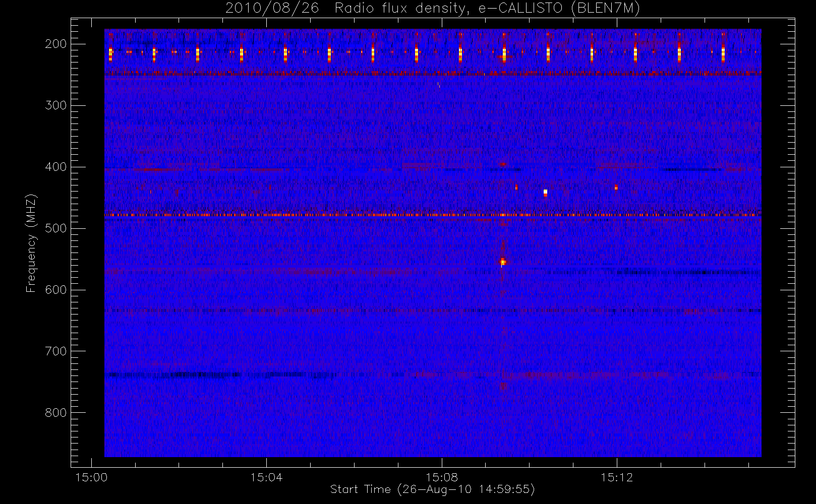Click the red-orange interference line near 480 MHz
Viewport: 816px width, 504px height.
tap(433, 215)
